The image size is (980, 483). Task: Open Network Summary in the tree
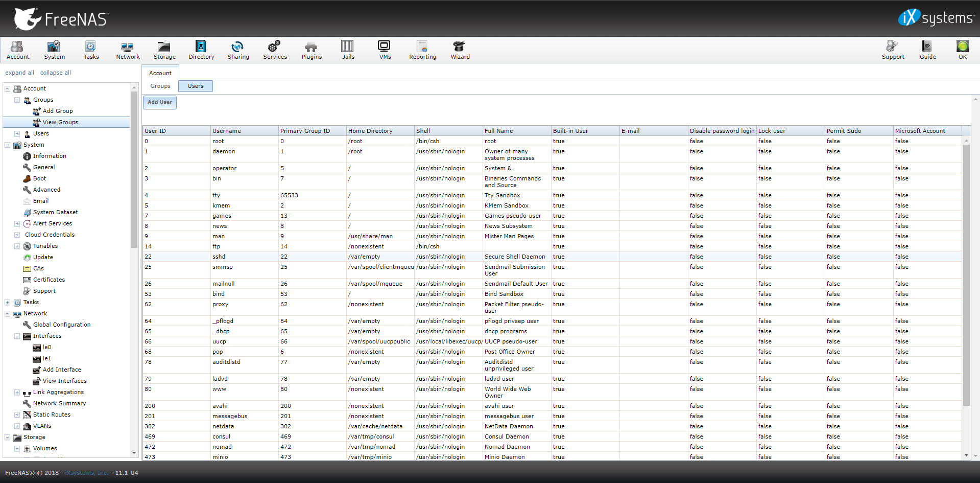(59, 403)
